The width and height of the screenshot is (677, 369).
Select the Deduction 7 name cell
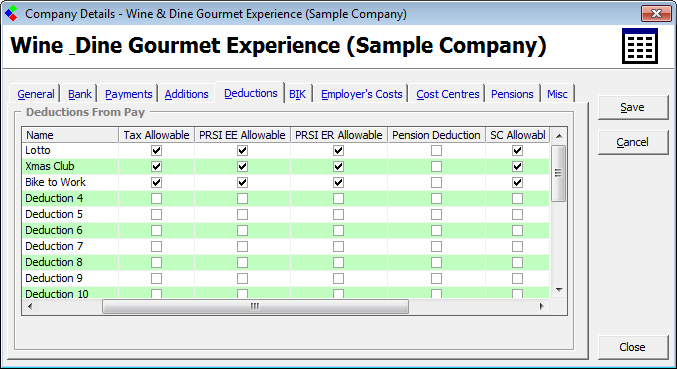click(70, 246)
